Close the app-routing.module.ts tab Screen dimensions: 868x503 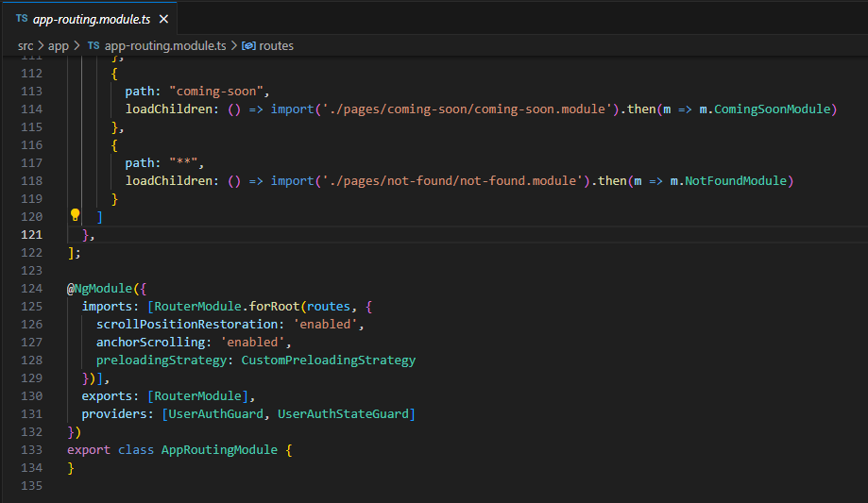coord(163,20)
